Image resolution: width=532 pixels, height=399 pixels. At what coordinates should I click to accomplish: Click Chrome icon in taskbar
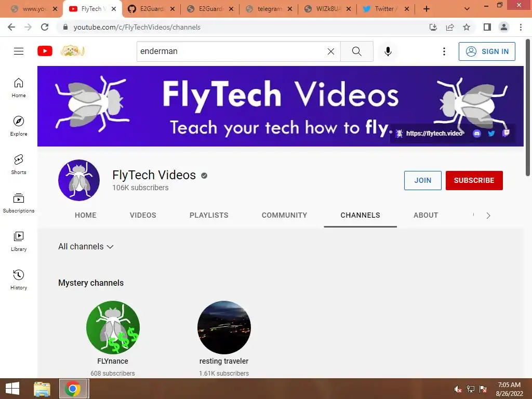pyautogui.click(x=73, y=389)
